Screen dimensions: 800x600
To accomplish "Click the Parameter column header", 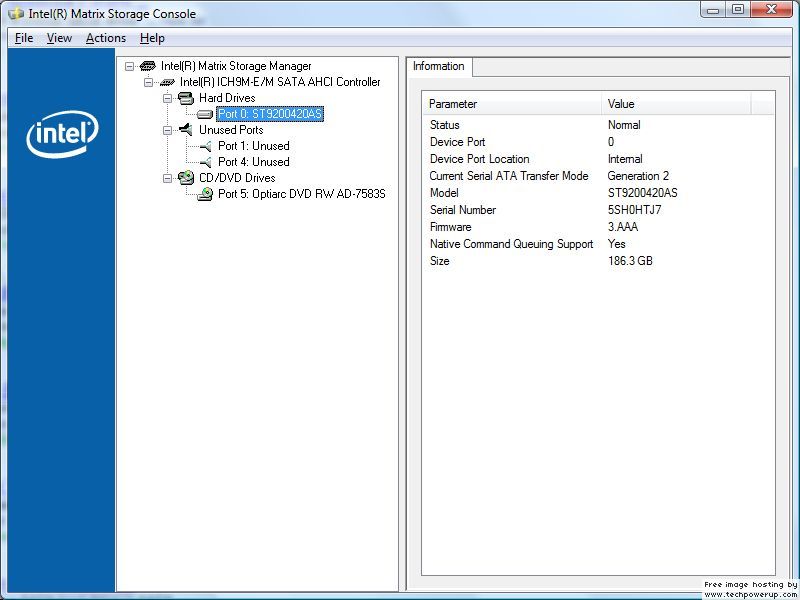I will [512, 104].
